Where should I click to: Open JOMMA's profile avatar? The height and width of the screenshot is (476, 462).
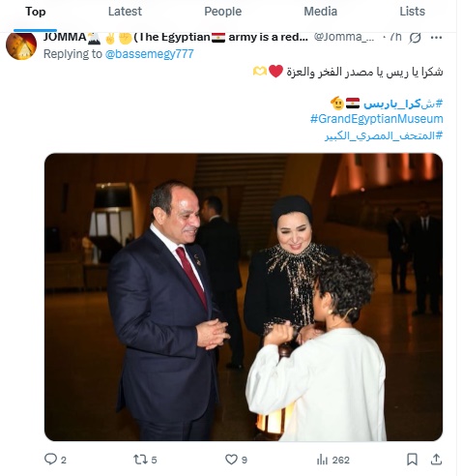point(21,45)
